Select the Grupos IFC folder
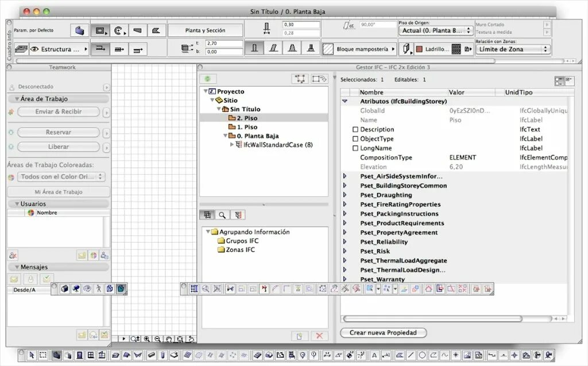The width and height of the screenshot is (588, 366). 238,241
